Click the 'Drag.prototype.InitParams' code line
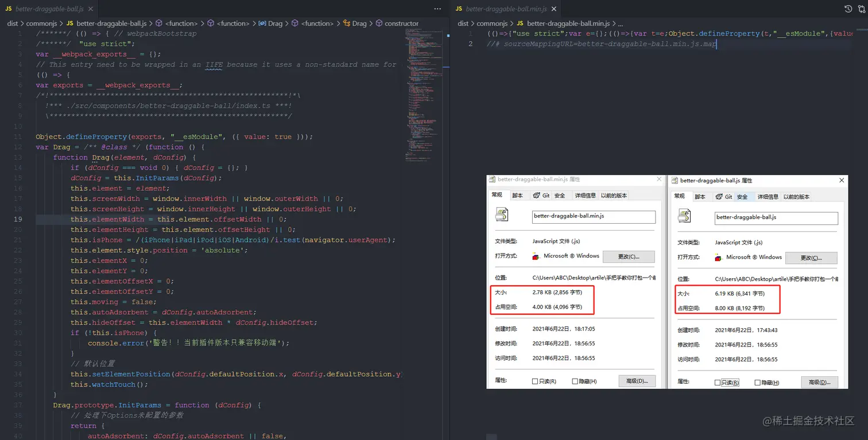 pyautogui.click(x=157, y=405)
